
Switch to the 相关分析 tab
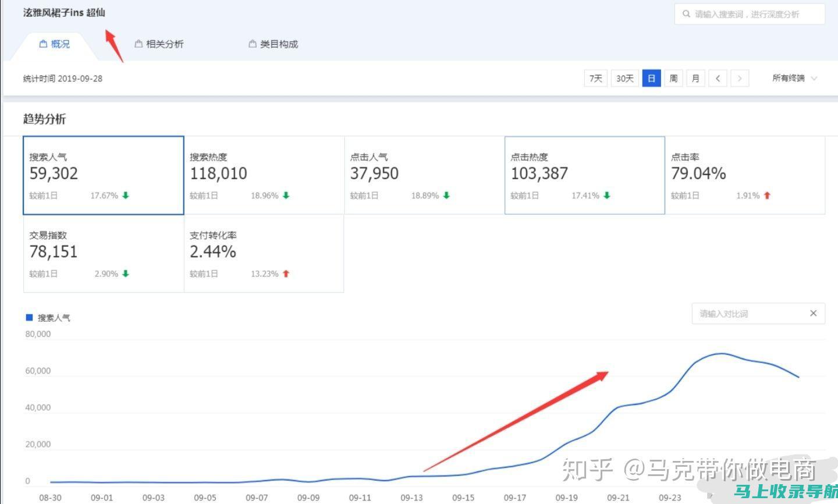click(159, 44)
